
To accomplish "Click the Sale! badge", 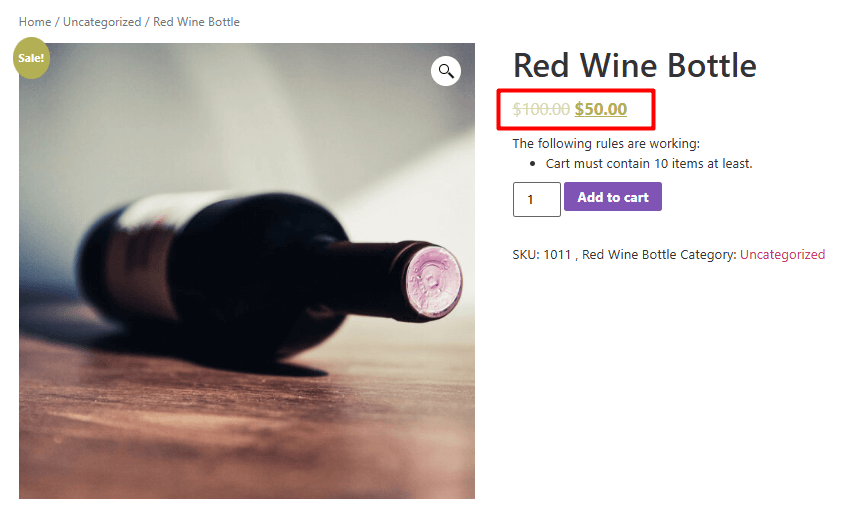I will (30, 58).
